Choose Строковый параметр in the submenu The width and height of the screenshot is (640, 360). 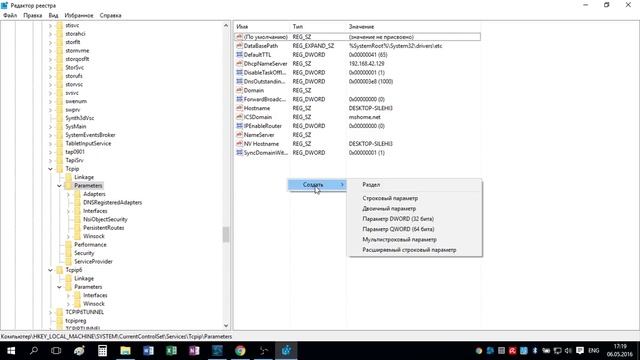[390, 198]
